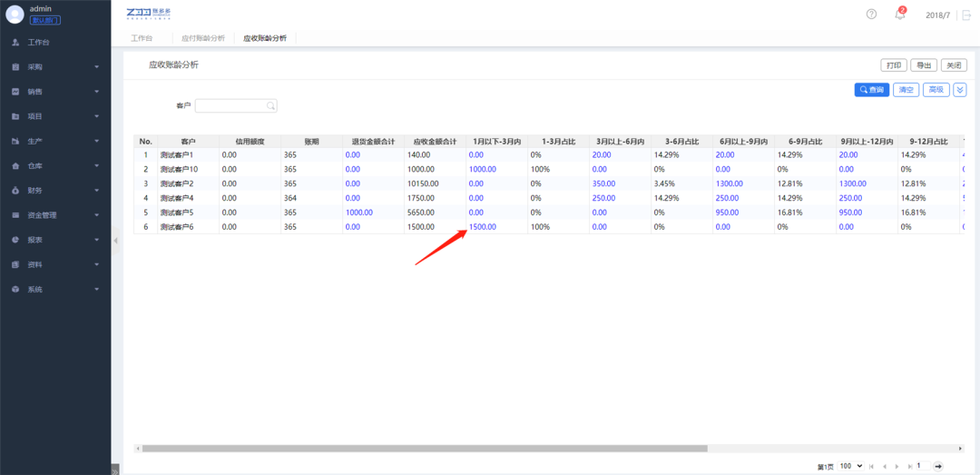Click the magnifier icon in 客户 field

coord(270,106)
